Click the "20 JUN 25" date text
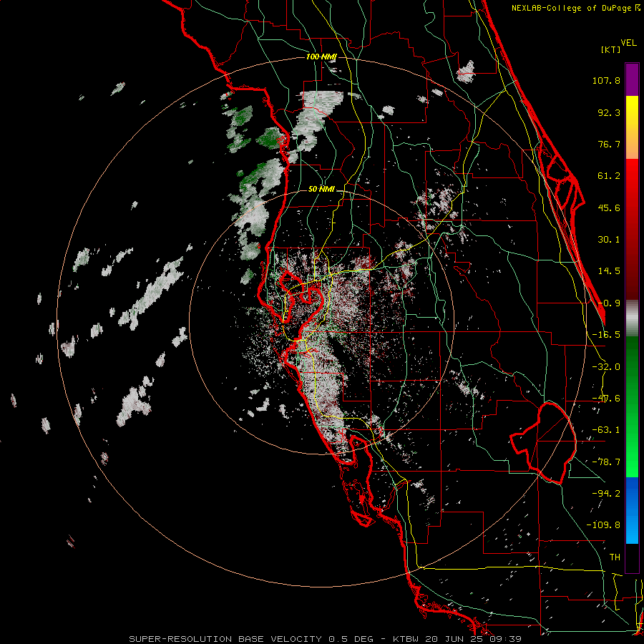644x644 pixels. click(455, 639)
